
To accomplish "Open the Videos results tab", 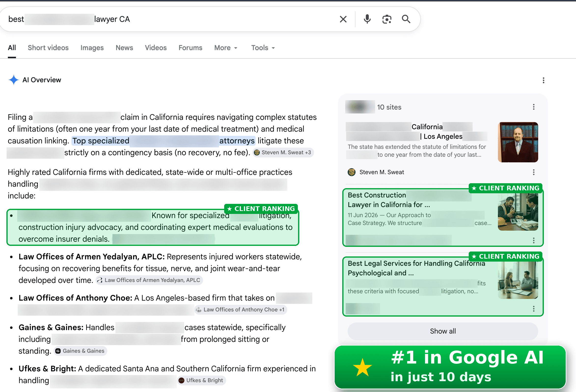I will coord(156,48).
